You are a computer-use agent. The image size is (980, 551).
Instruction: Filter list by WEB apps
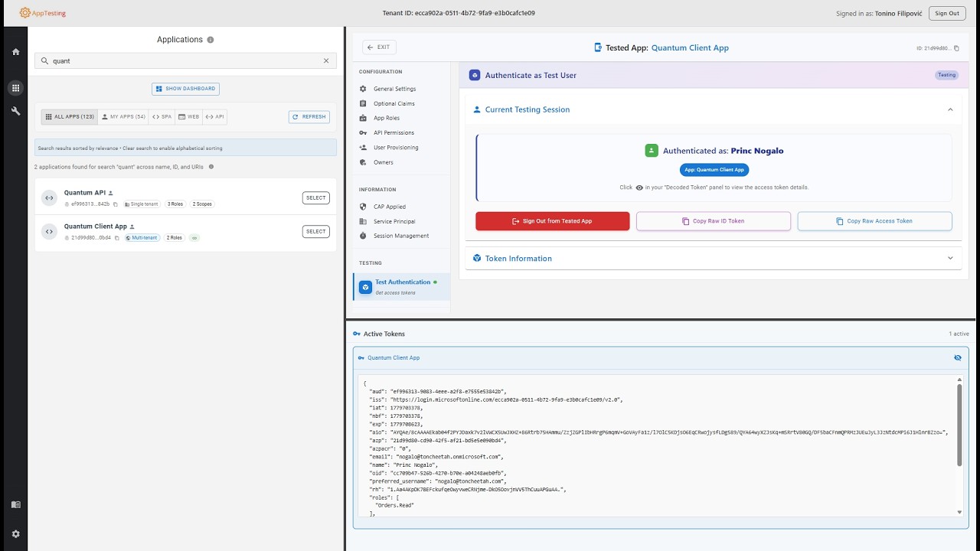coord(188,117)
